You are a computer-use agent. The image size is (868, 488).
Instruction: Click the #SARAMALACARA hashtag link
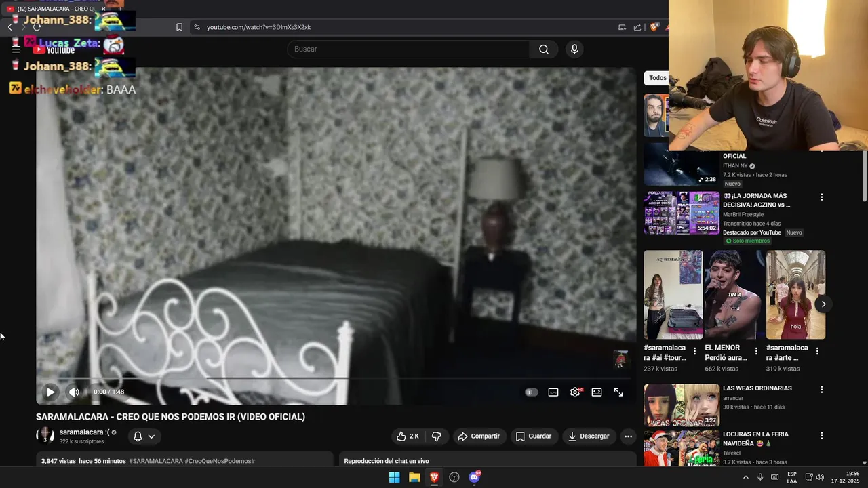click(156, 461)
